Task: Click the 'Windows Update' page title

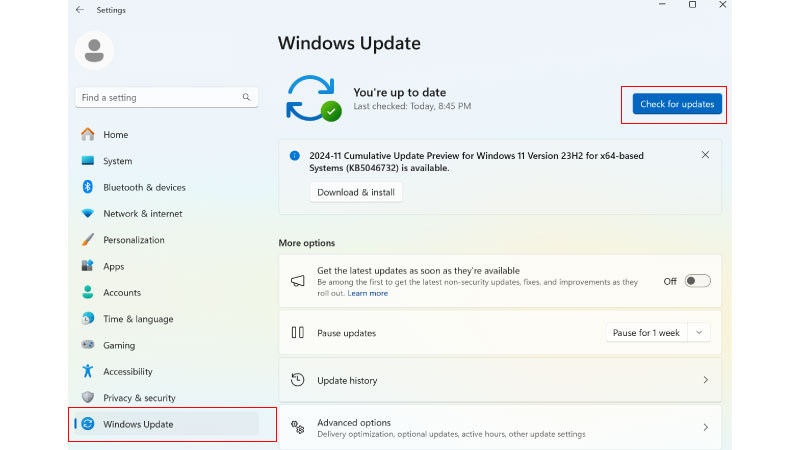Action: click(349, 43)
